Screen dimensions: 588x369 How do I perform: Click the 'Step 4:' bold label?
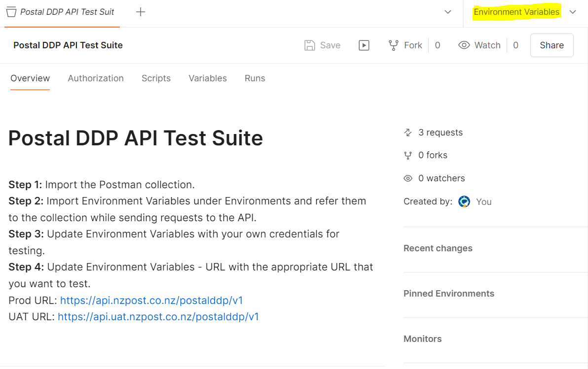pos(26,267)
